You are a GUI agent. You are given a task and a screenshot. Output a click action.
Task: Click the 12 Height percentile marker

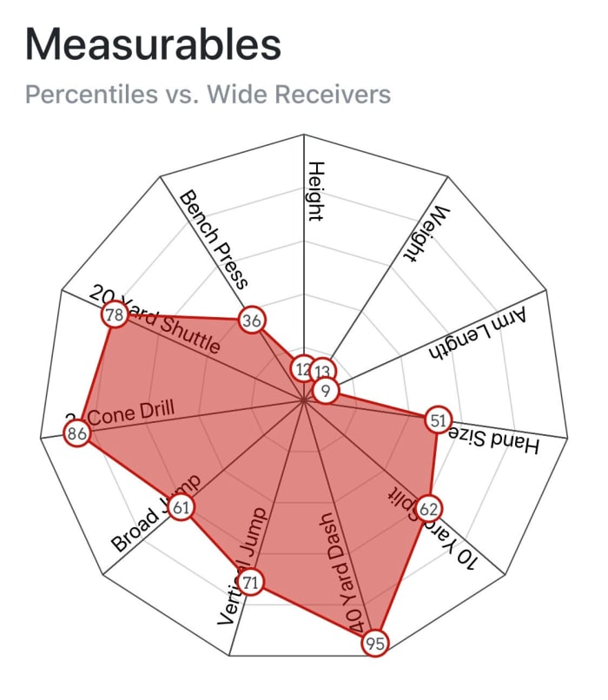[302, 369]
